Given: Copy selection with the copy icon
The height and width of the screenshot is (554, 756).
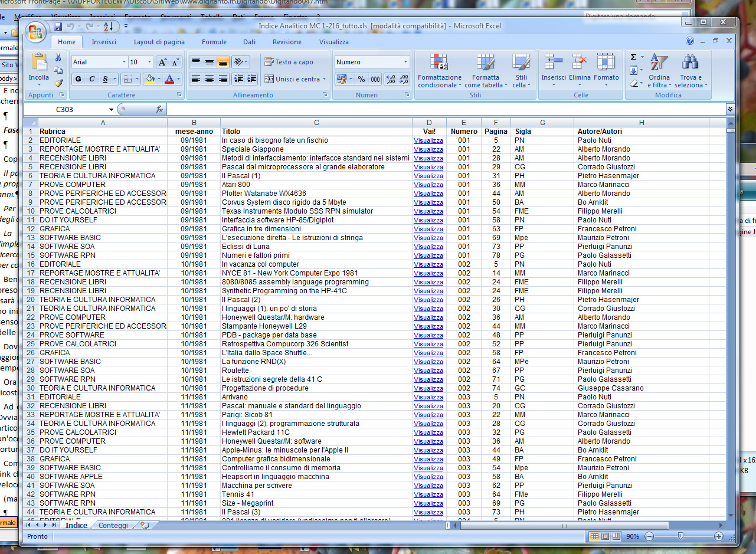Looking at the screenshot, I should 58,70.
